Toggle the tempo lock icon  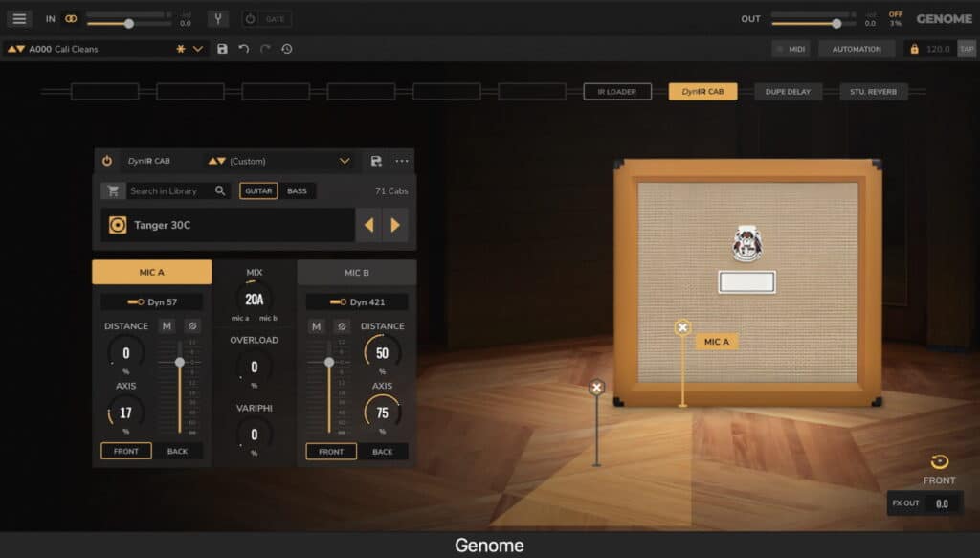914,49
